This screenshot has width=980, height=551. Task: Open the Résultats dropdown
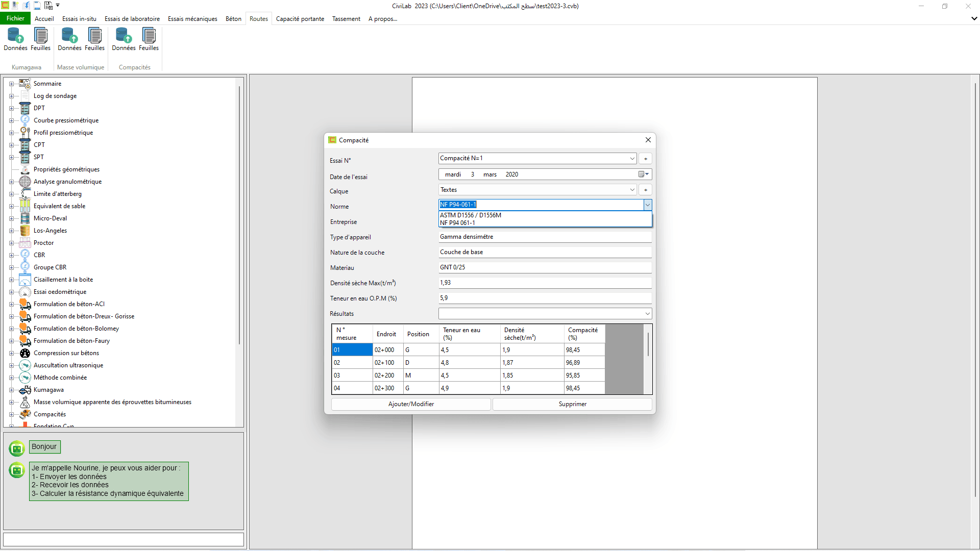647,314
